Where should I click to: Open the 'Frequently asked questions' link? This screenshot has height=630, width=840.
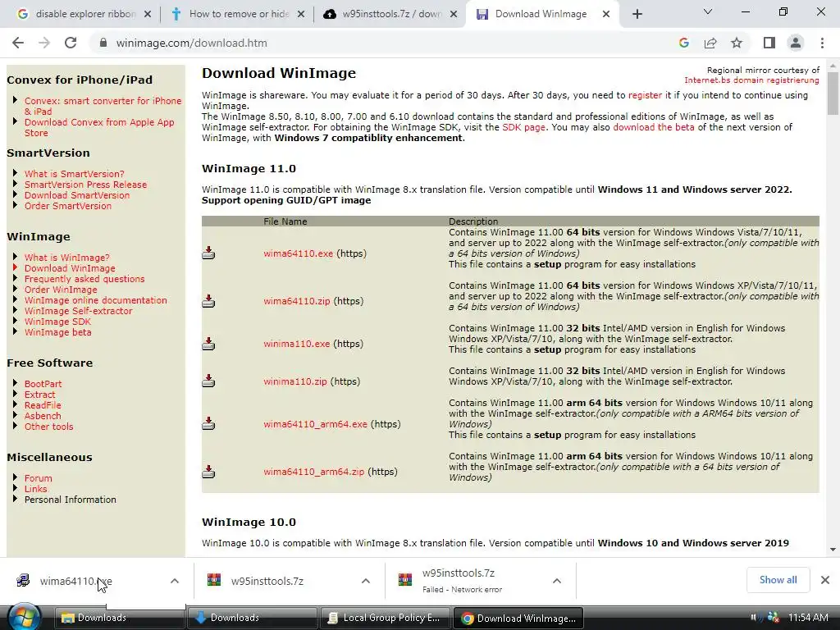pos(84,279)
